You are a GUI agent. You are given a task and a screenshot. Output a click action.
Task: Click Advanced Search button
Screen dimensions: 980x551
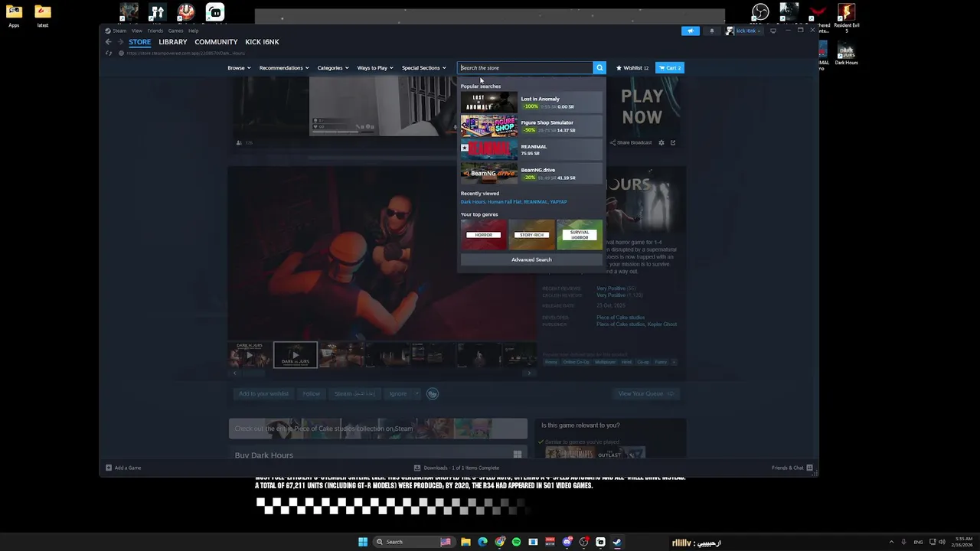pyautogui.click(x=531, y=259)
